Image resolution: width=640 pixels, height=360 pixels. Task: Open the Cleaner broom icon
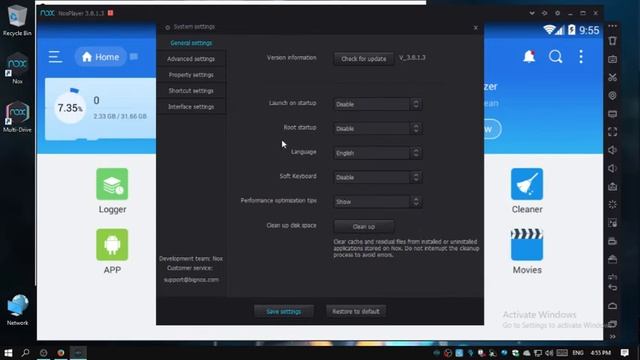(x=527, y=184)
